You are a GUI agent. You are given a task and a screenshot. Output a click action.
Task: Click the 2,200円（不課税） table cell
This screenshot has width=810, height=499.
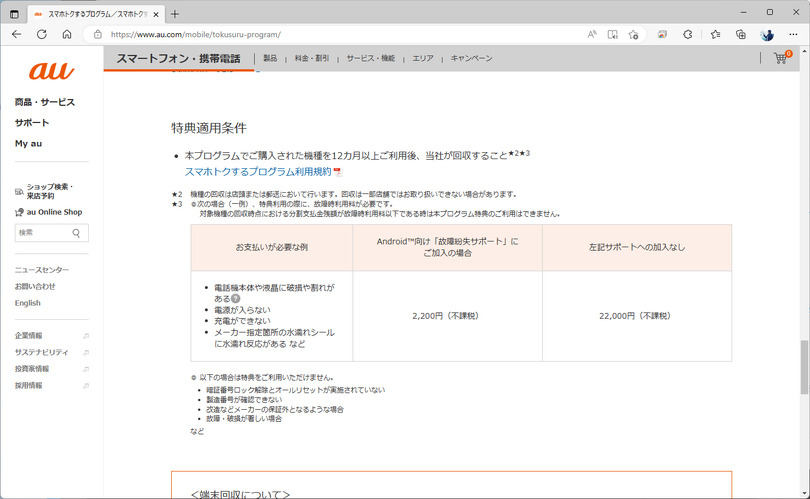[x=445, y=316]
